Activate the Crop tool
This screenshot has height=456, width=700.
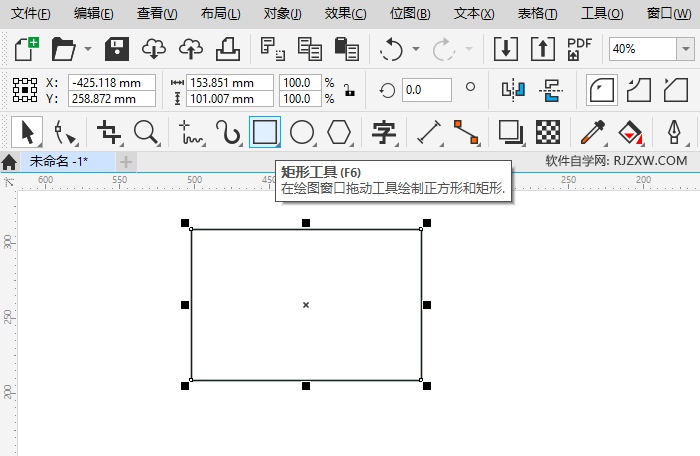point(108,131)
